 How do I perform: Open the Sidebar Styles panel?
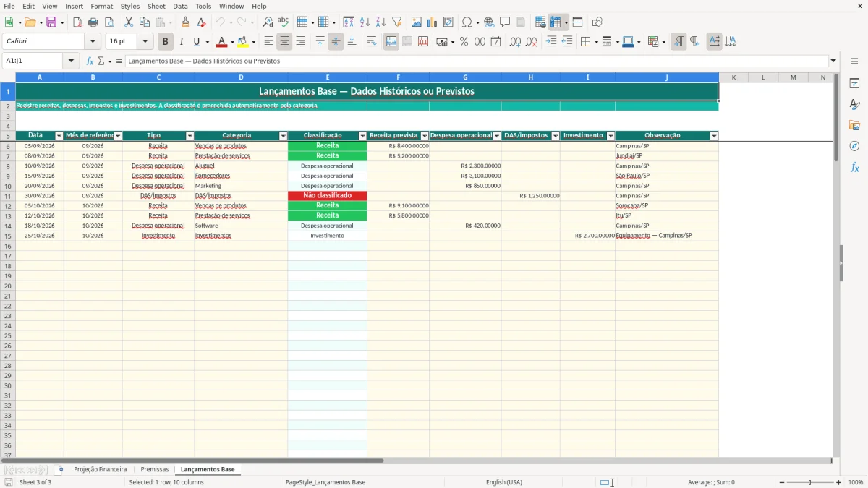coord(854,104)
